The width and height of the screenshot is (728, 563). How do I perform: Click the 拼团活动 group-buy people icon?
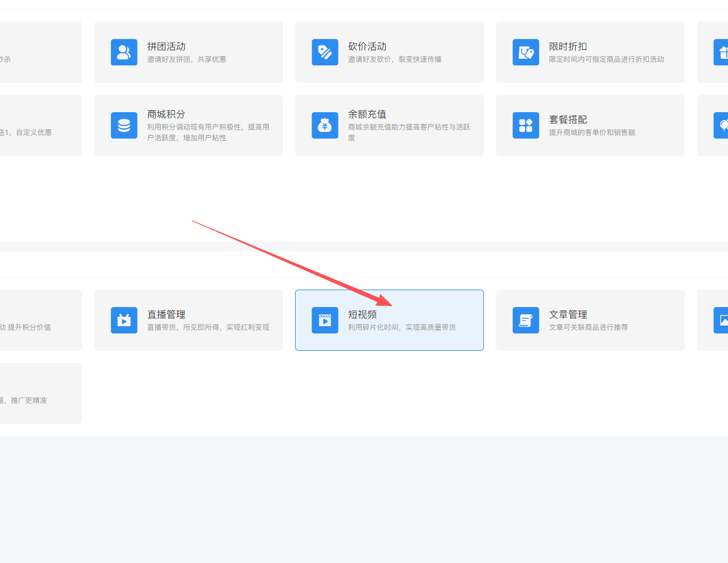[x=124, y=52]
